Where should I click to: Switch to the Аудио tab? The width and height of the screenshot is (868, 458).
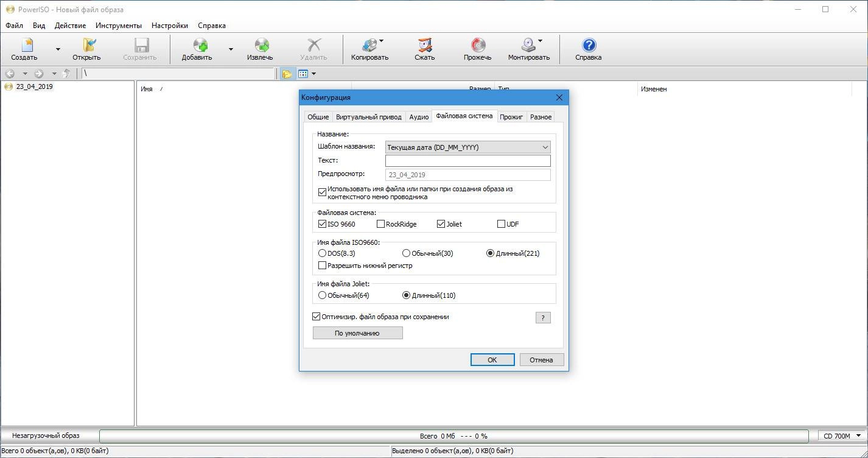pos(419,117)
